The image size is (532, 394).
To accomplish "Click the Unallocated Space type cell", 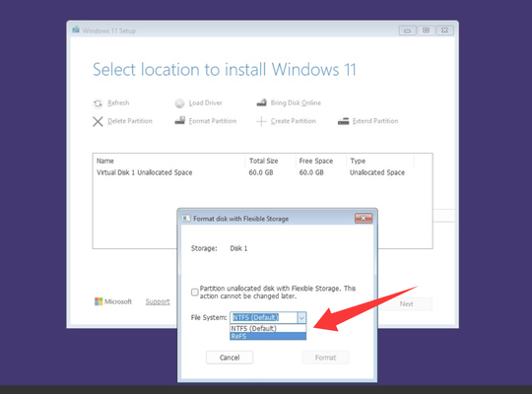I will 377,172.
